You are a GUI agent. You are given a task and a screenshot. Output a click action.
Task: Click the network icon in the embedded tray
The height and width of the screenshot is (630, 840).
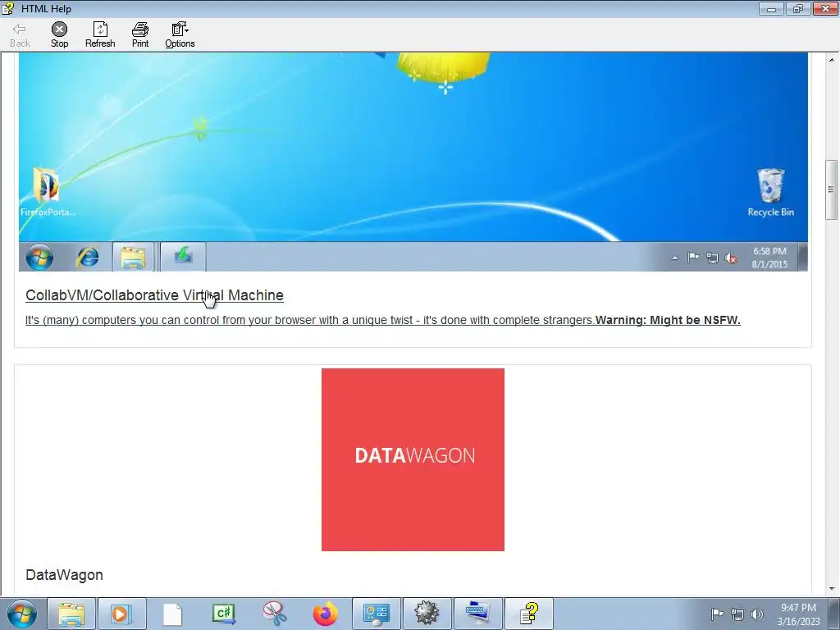(x=712, y=258)
